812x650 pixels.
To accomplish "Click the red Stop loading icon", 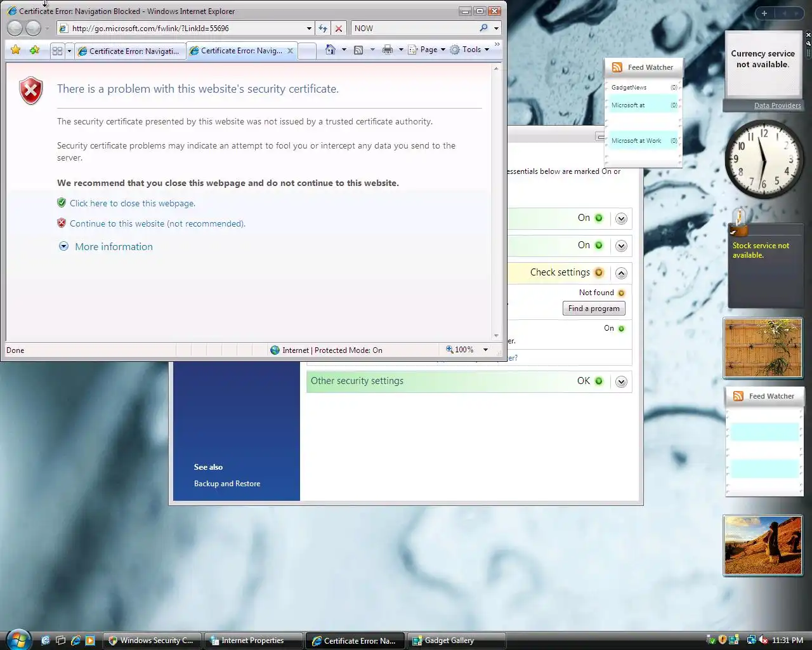I will pos(339,29).
